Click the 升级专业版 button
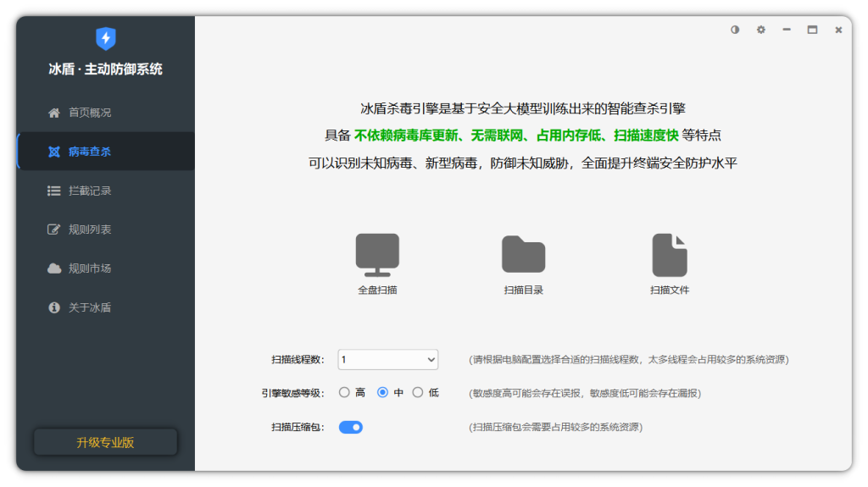Screen dimensions: 868x487 105,442
